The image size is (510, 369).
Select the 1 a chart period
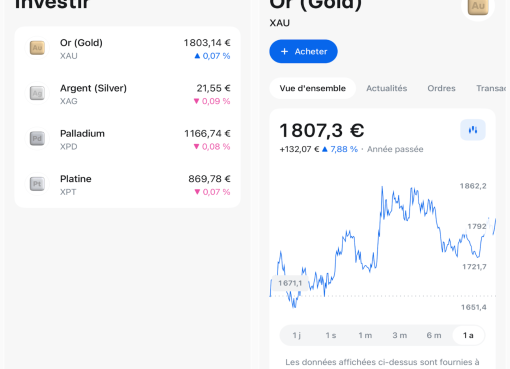pos(468,335)
